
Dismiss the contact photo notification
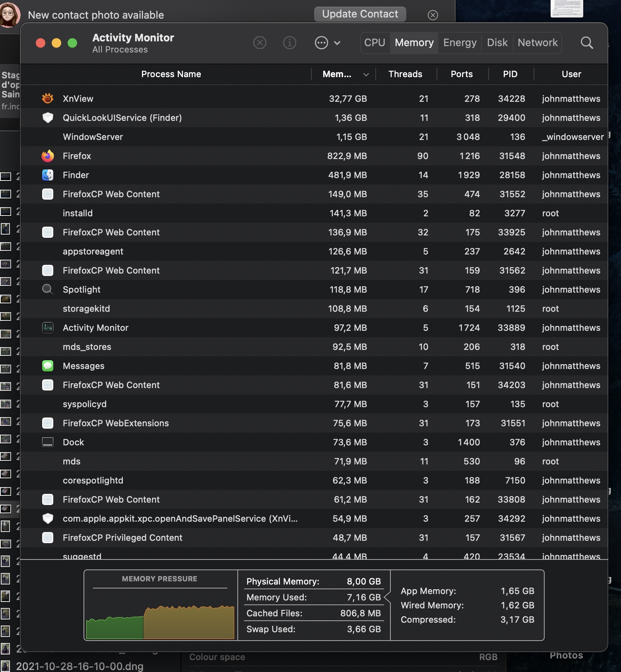[433, 15]
